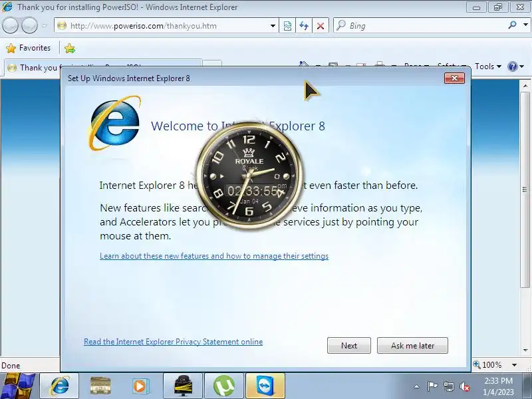Open the recent pages dropdown arrow
The width and height of the screenshot is (532, 399).
45,26
